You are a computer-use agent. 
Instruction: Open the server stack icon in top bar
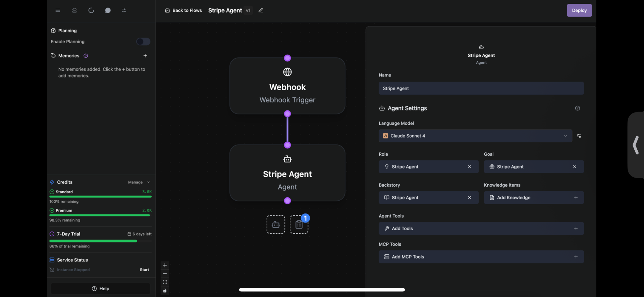click(74, 10)
